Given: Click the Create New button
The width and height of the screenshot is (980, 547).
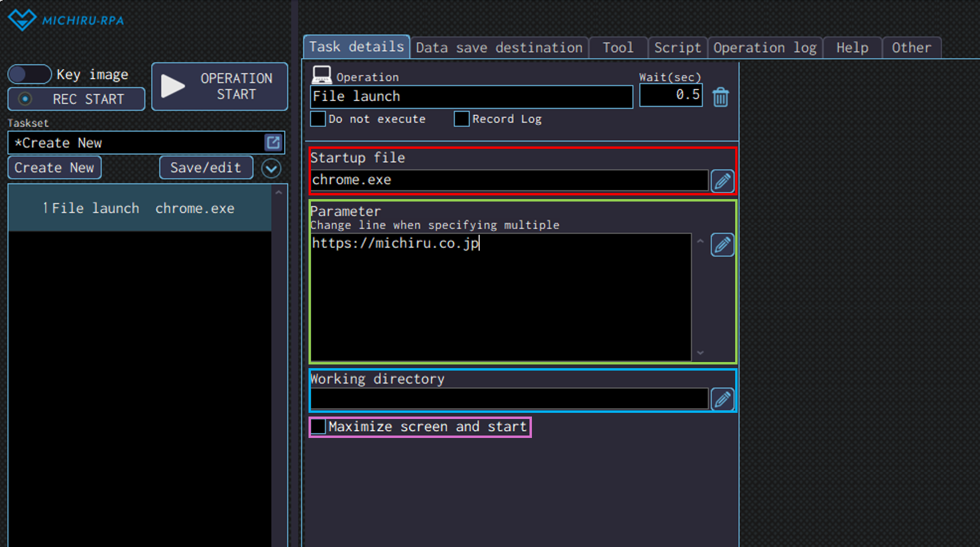Looking at the screenshot, I should click(54, 168).
